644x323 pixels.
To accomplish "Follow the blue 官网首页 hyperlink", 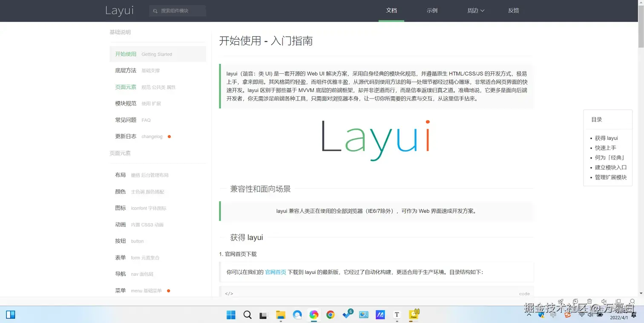I will [276, 272].
